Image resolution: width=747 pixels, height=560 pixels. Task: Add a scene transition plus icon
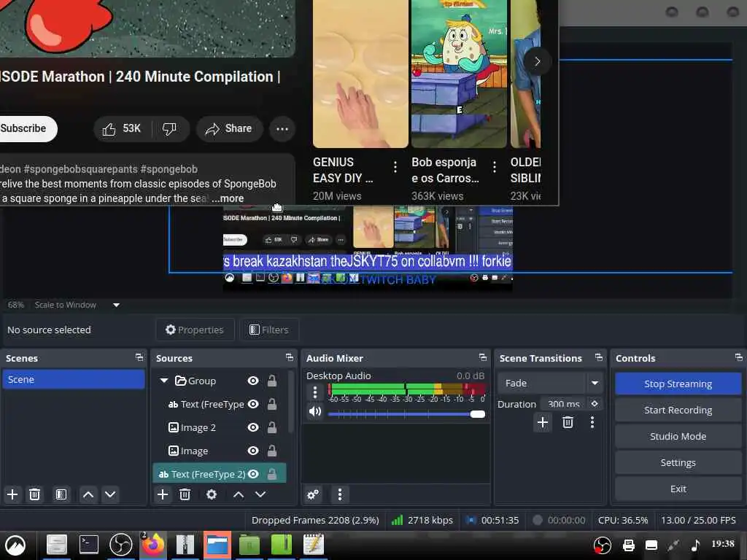click(x=543, y=422)
